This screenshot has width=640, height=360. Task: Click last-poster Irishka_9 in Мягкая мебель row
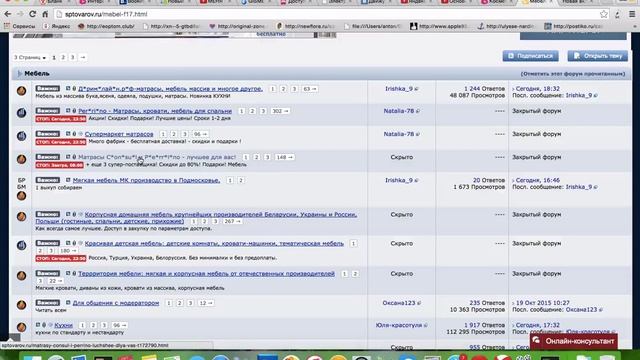pyautogui.click(x=578, y=187)
